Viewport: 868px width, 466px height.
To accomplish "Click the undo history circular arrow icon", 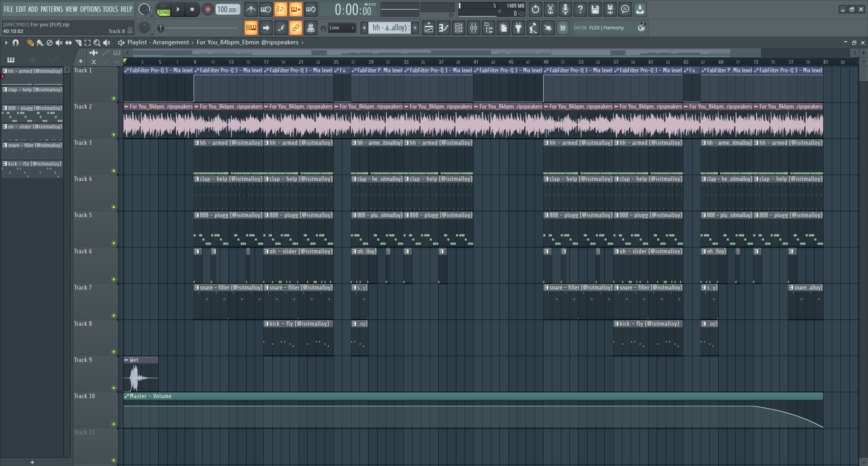I will (x=536, y=9).
